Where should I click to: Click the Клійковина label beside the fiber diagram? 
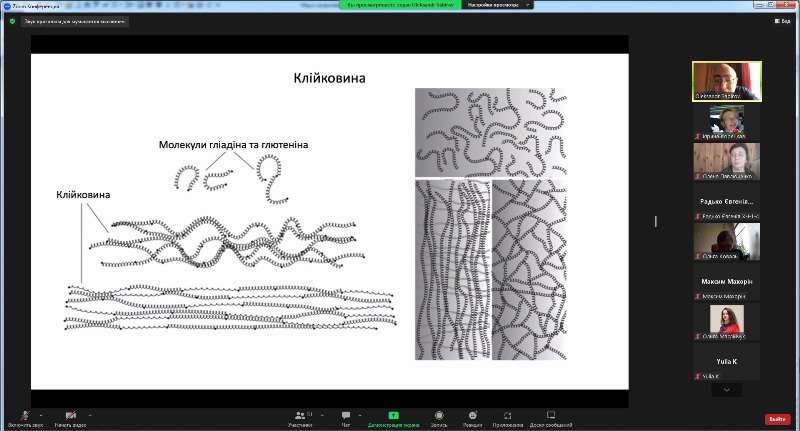pos(83,195)
